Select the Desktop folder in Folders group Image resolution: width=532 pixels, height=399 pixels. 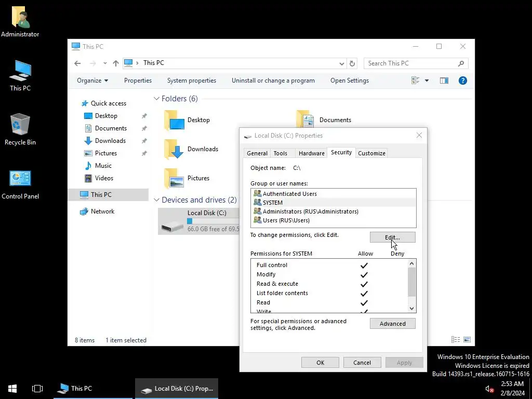click(187, 120)
